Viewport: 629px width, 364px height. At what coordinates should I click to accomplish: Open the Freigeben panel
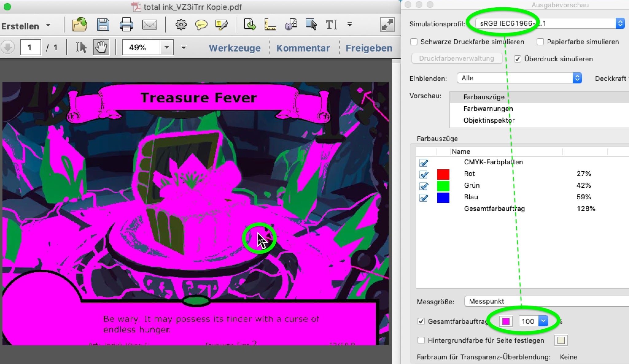pyautogui.click(x=369, y=48)
